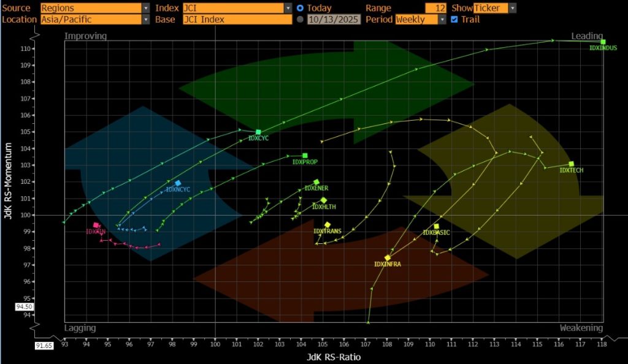628x364 pixels.
Task: Disable the Trail checkbox
Action: pyautogui.click(x=454, y=19)
